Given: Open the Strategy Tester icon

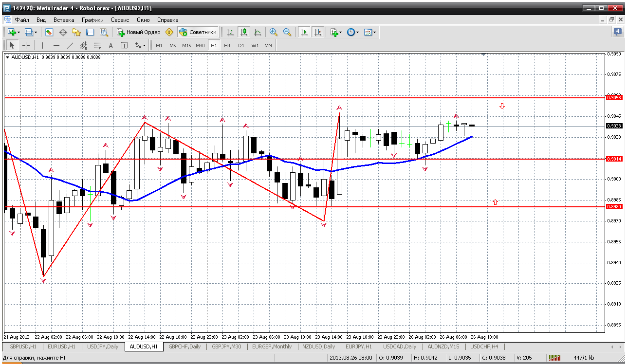Looking at the screenshot, I should click(104, 32).
